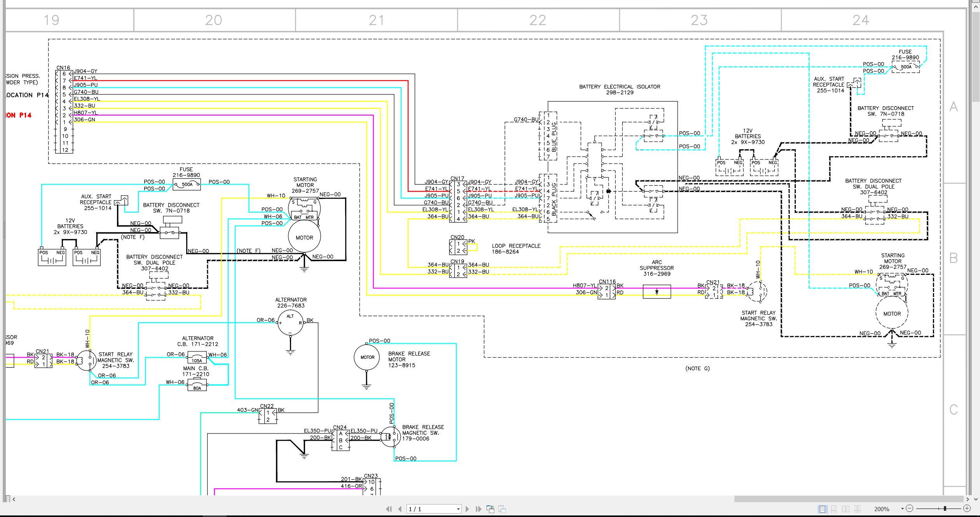Click the CN22 connector label
The image size is (980, 517).
coord(267,406)
